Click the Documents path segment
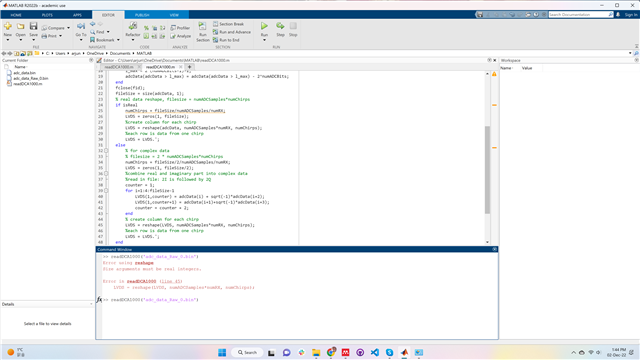The width and height of the screenshot is (640, 360). pyautogui.click(x=120, y=53)
